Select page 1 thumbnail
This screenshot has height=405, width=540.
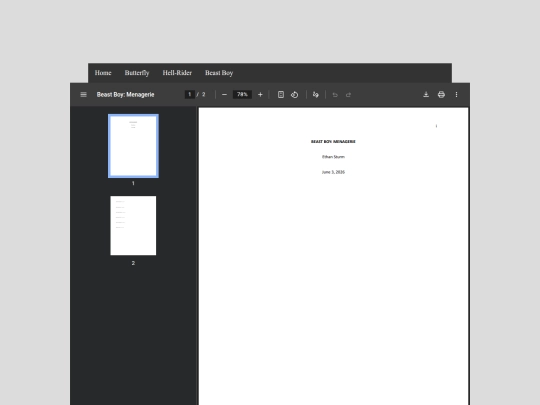point(133,146)
